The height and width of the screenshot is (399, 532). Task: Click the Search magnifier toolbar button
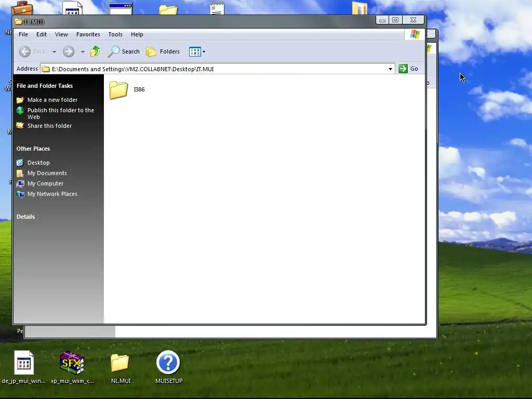click(x=124, y=51)
